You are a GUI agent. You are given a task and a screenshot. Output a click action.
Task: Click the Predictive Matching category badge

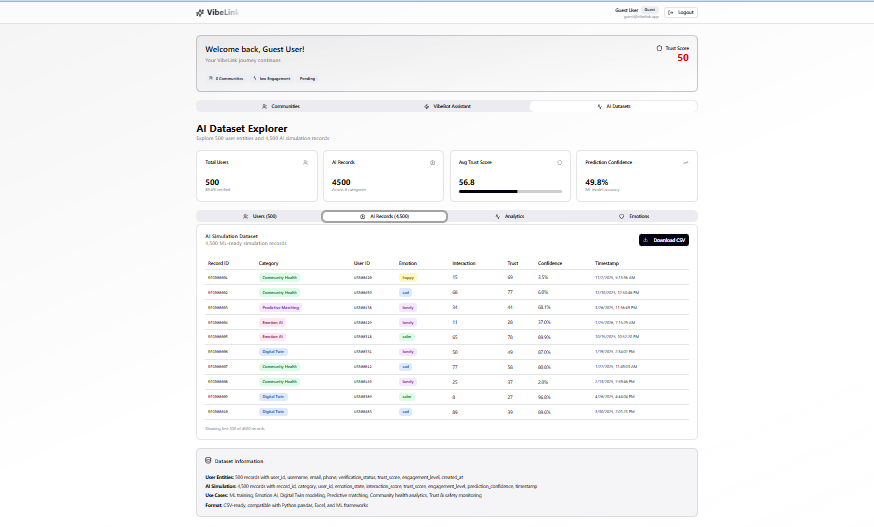[x=280, y=307]
